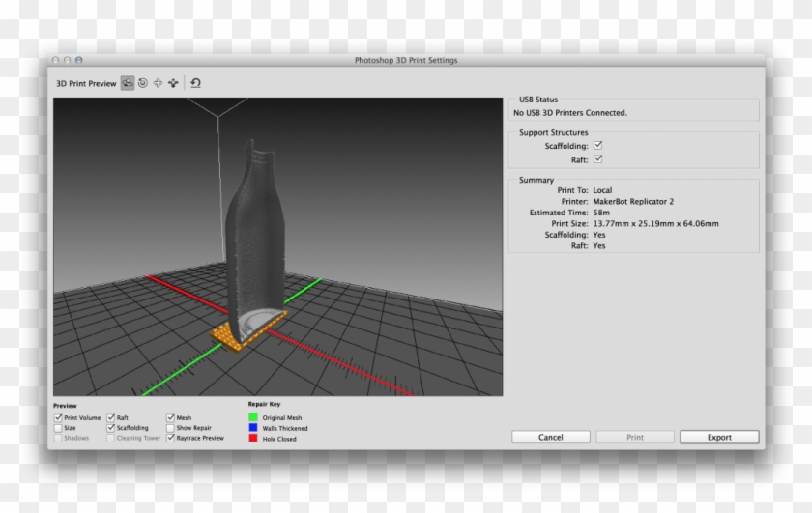The width and height of the screenshot is (812, 513).
Task: Click the 'Photoshop 3D Print Settings' title bar
Action: pos(406,60)
